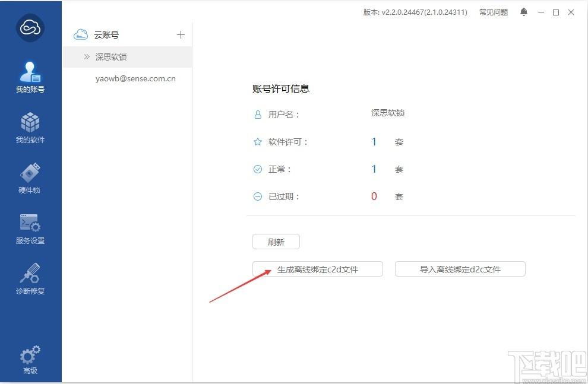
Task: Open 常见问题 (FAQ) link
Action: tap(494, 12)
